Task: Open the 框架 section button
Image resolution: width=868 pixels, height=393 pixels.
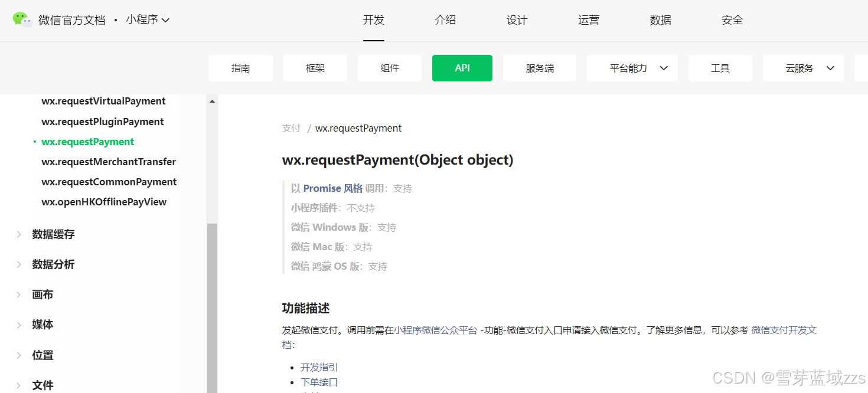Action: 315,68
